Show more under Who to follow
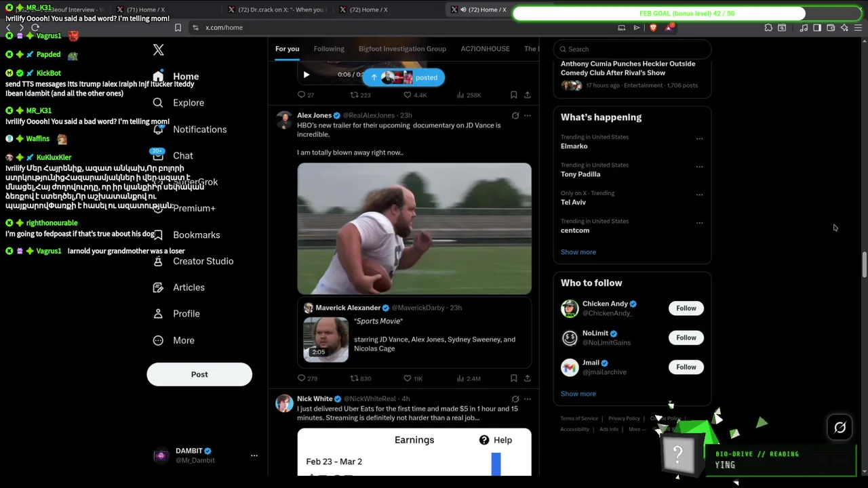Screen dimensions: 868x488 [578, 394]
